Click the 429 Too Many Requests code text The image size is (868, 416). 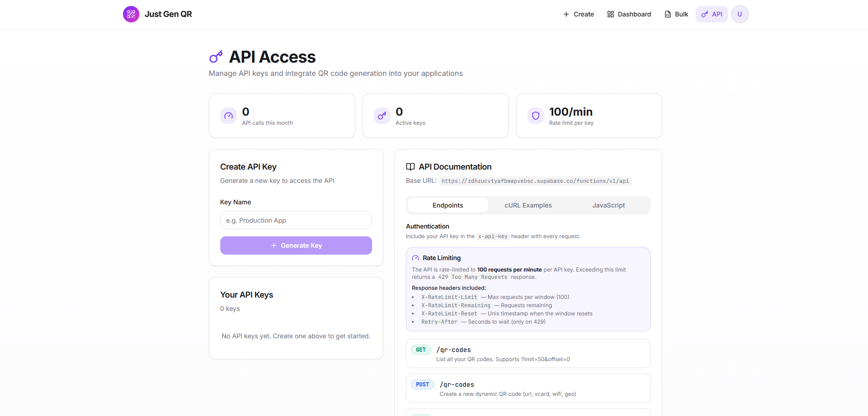tap(473, 277)
